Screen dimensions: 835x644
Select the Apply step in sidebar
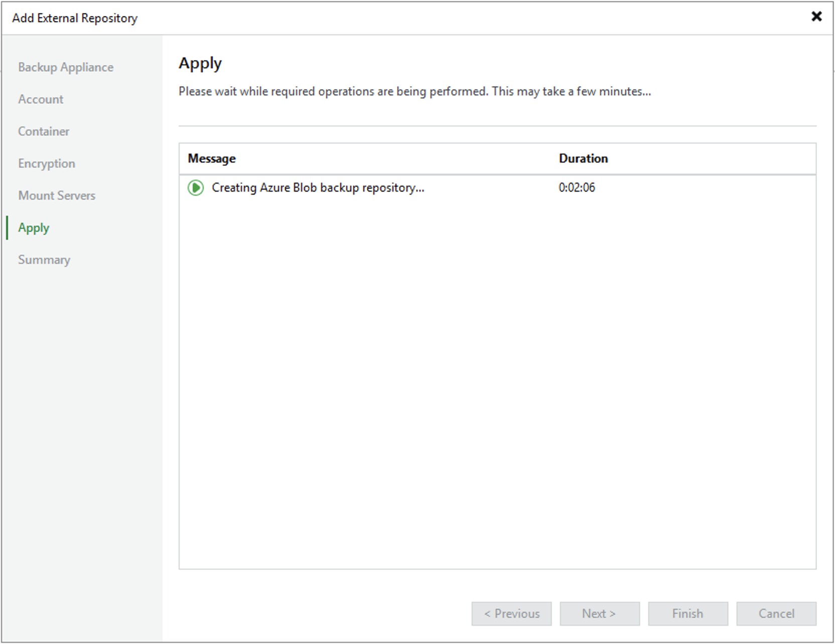pyautogui.click(x=34, y=228)
